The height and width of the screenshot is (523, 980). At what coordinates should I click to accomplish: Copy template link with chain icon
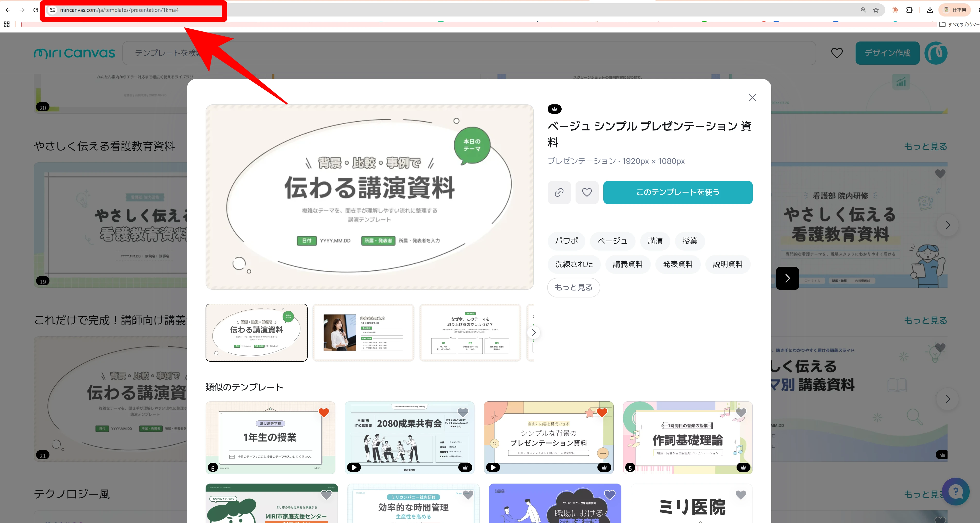pyautogui.click(x=559, y=192)
